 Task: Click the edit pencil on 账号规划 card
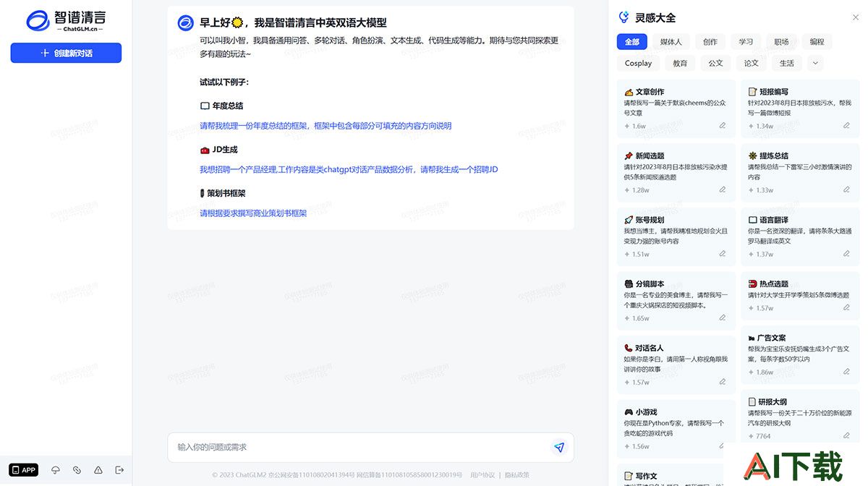coord(723,254)
